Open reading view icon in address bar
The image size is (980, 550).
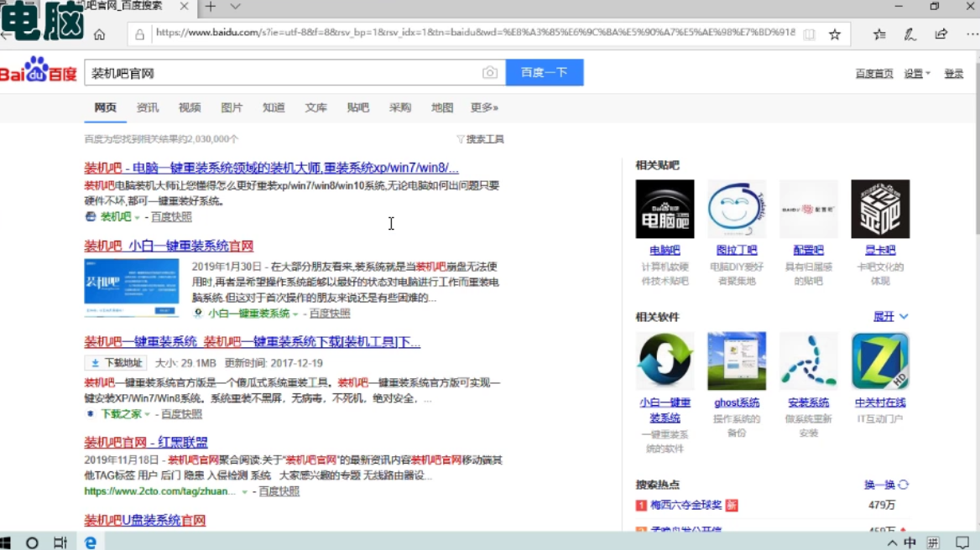coord(810,34)
